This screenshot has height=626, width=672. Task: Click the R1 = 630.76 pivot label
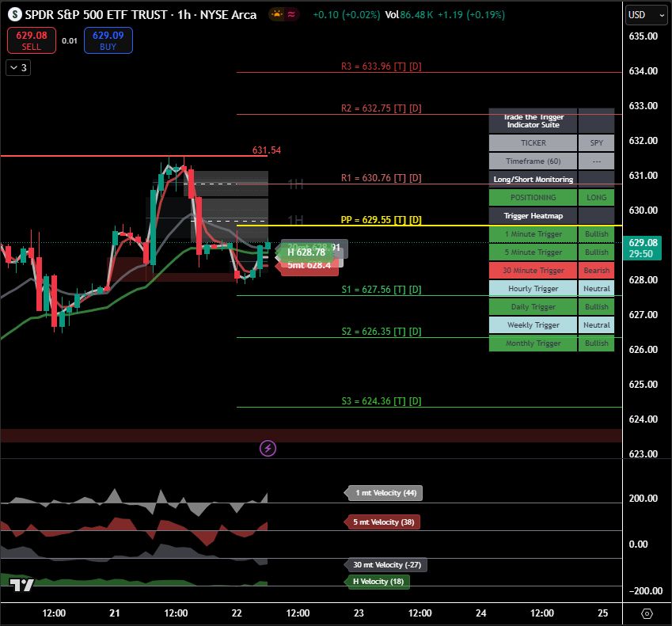tap(381, 178)
